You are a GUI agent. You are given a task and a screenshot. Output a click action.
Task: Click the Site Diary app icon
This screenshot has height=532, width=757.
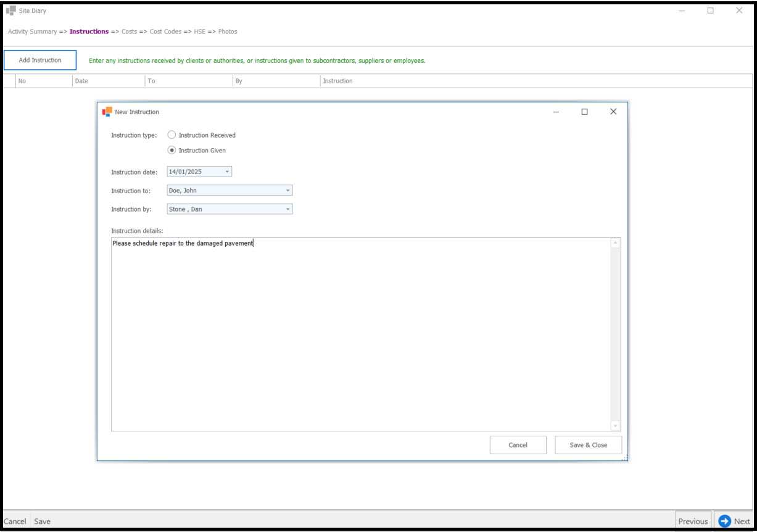pyautogui.click(x=10, y=10)
